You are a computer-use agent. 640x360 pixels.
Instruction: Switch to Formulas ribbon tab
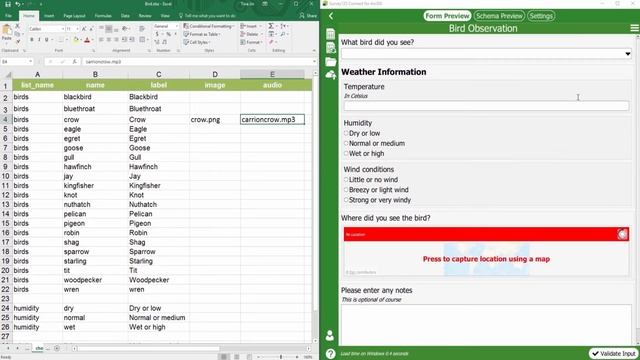pos(103,16)
